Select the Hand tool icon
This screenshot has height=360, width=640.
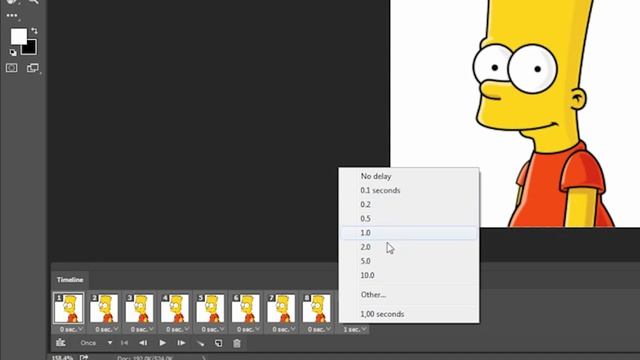tap(11, 1)
